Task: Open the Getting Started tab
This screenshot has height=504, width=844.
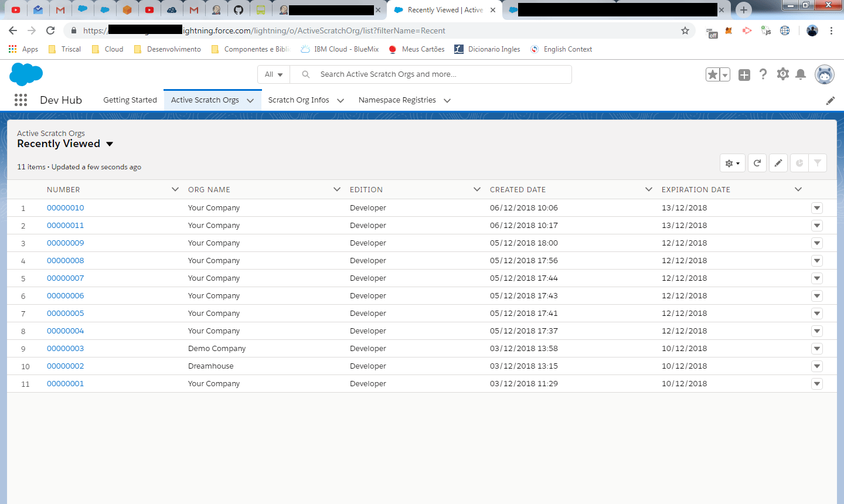Action: (130, 100)
